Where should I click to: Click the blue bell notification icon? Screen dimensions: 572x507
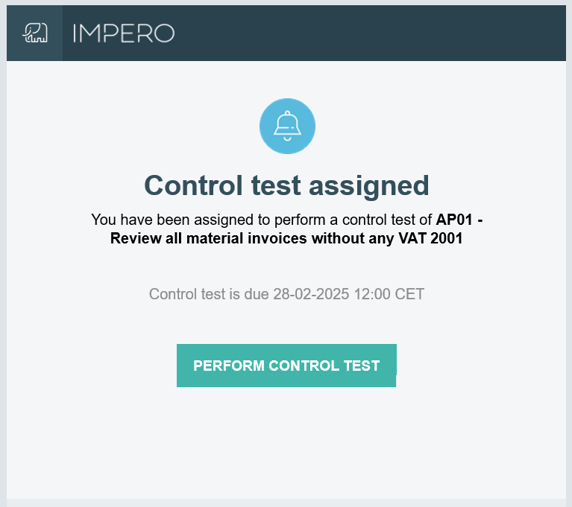tap(287, 126)
